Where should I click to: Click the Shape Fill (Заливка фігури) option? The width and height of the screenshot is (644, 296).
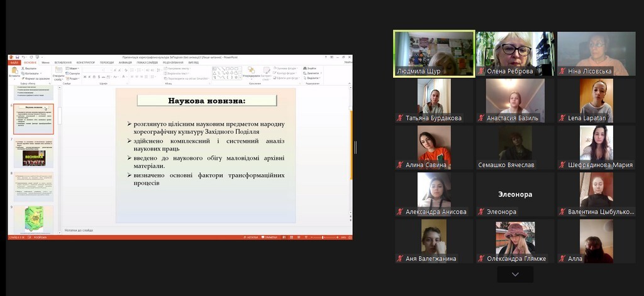[287, 68]
